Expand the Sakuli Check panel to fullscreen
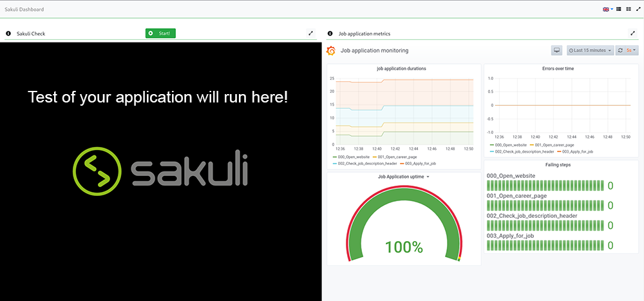The image size is (644, 301). click(311, 34)
